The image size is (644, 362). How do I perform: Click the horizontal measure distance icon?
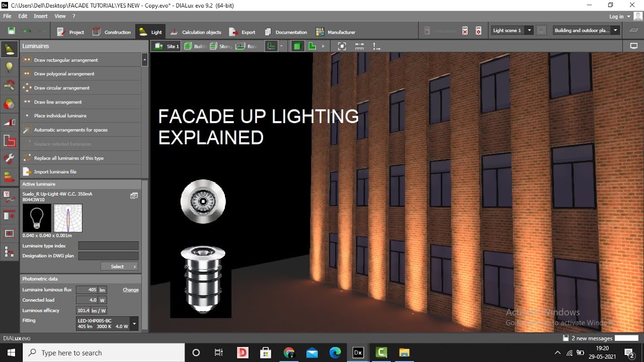click(359, 46)
